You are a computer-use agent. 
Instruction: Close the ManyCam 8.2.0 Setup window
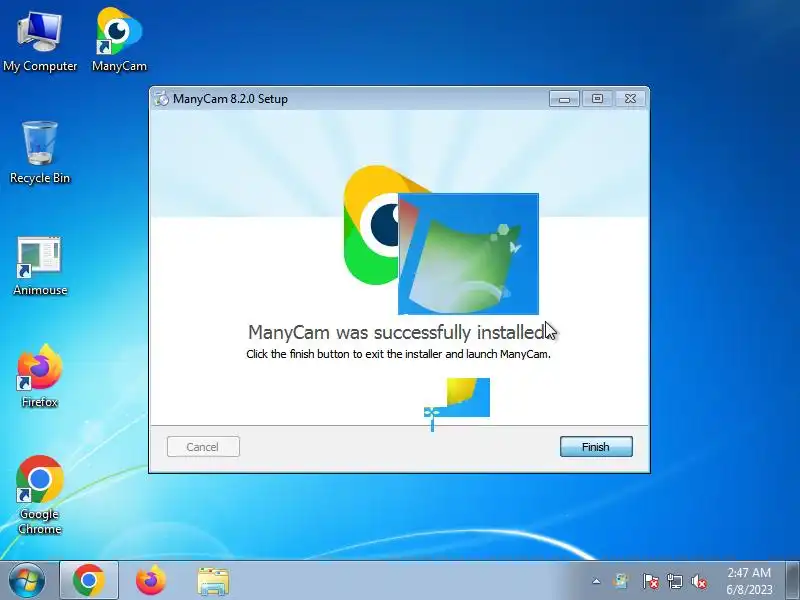[631, 98]
